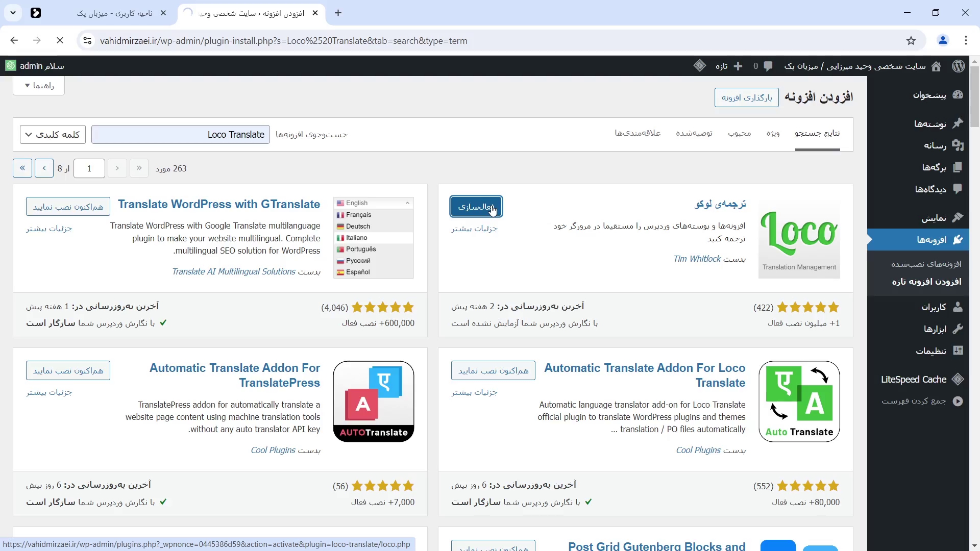980x551 pixels.
Task: Open افزونه‌های نصب‌شده submenu item
Action: point(926,264)
